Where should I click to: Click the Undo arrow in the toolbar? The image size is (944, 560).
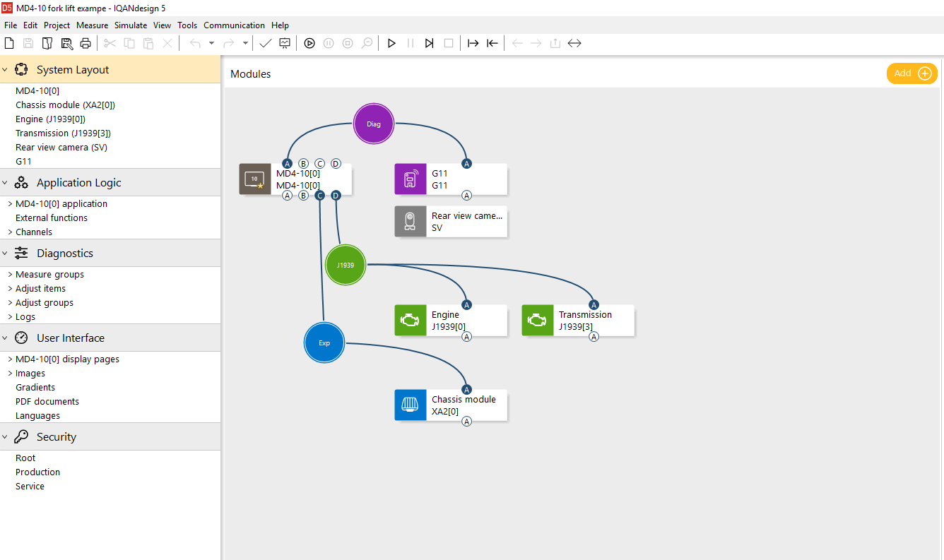tap(196, 43)
